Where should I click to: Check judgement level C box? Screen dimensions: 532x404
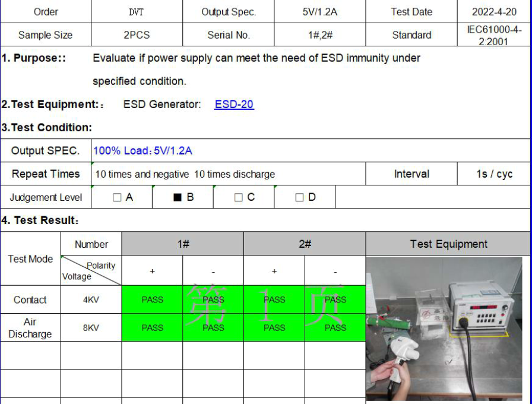[239, 197]
